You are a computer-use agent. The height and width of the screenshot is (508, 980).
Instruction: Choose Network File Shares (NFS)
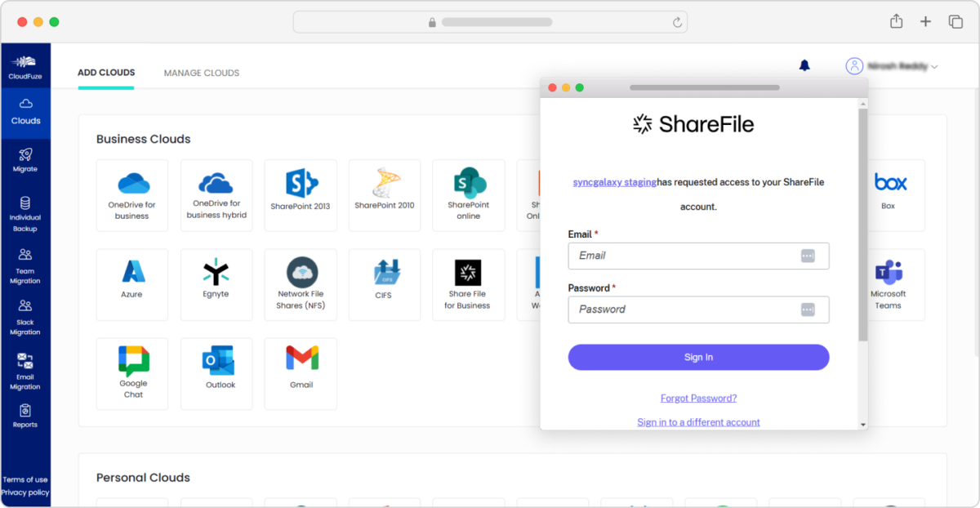coord(300,284)
